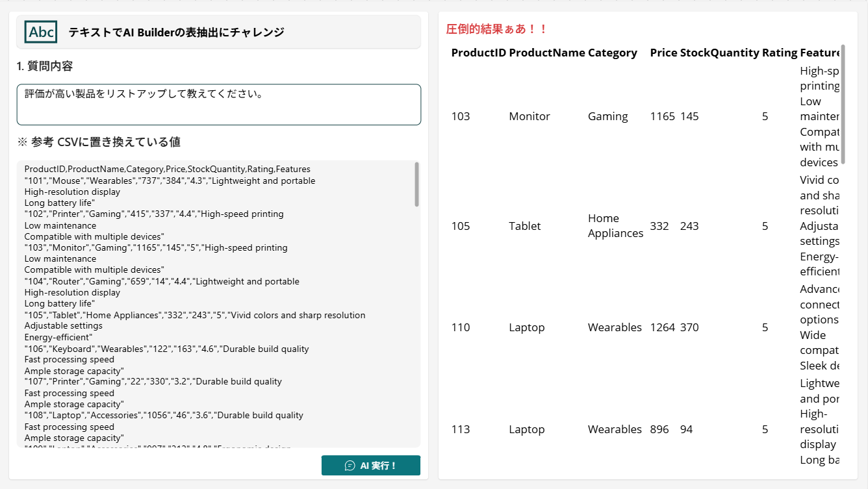868x489 pixels.
Task: Click the Gaming category cell
Action: pos(608,116)
